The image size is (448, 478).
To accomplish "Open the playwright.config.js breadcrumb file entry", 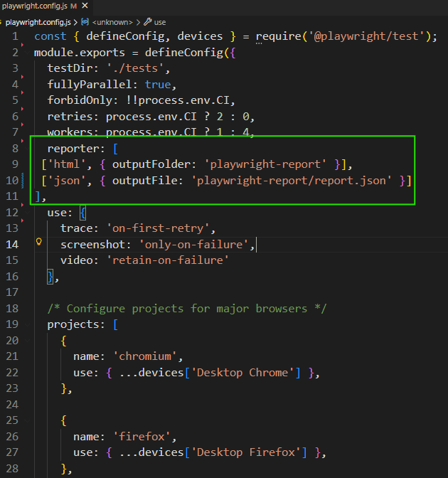I will coord(40,22).
